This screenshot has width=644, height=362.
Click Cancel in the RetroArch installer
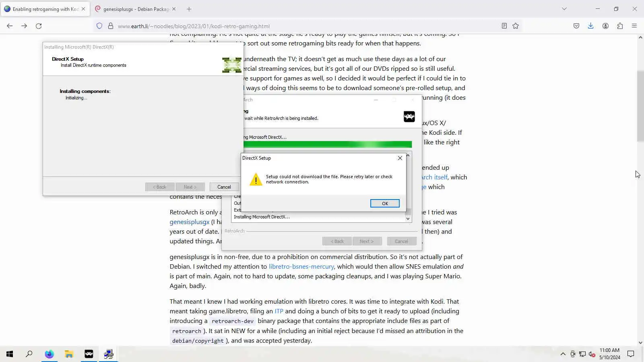[x=401, y=241]
